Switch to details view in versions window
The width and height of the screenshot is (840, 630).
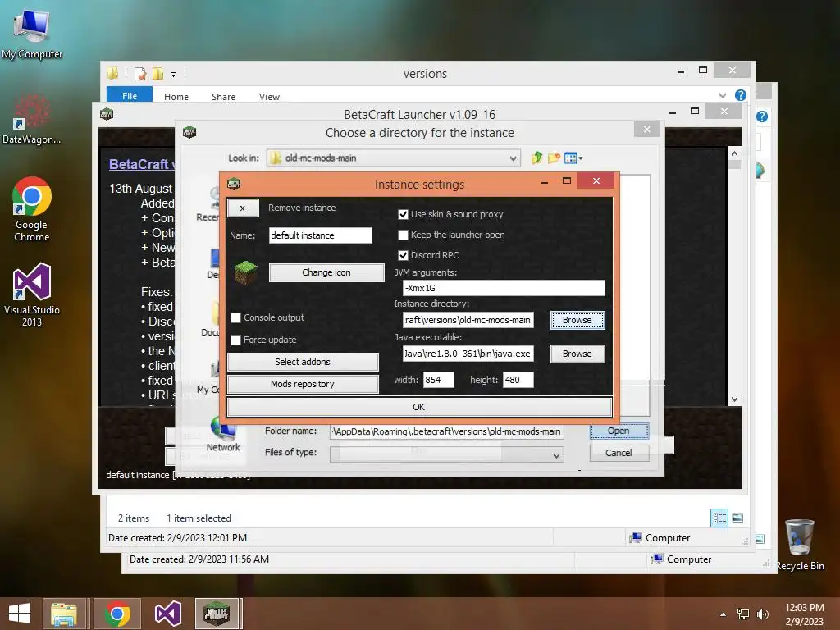[x=719, y=518]
